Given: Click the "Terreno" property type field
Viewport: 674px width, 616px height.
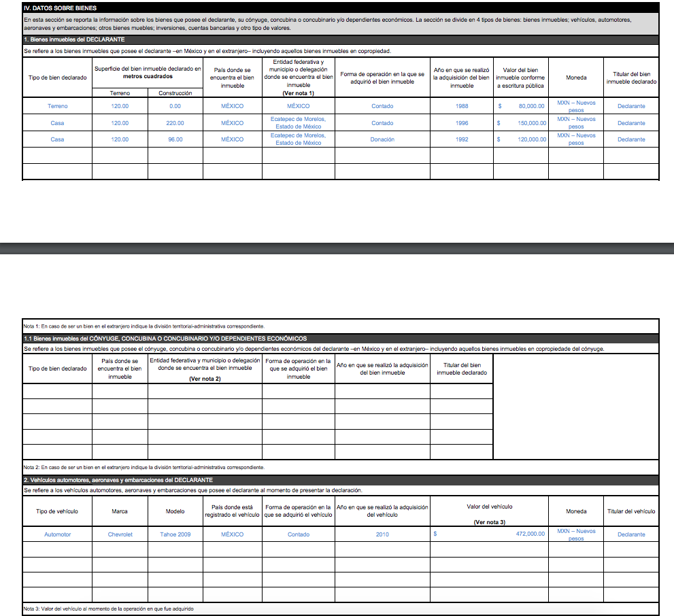Looking at the screenshot, I should (x=57, y=106).
